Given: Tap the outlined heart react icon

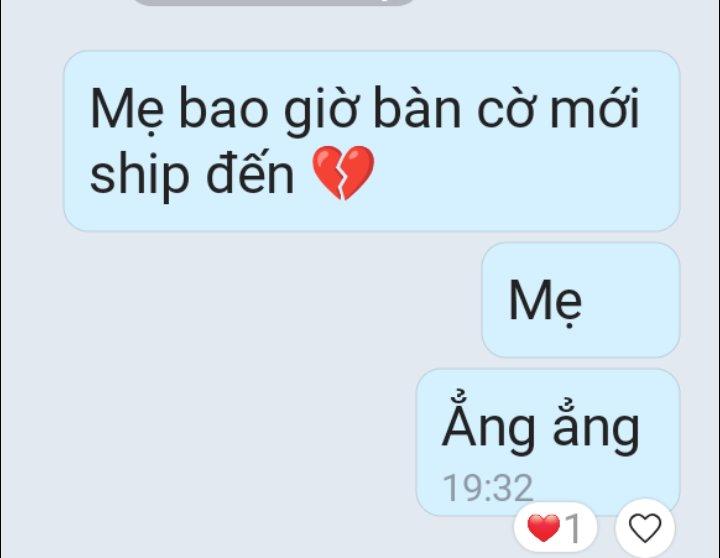Looking at the screenshot, I should (x=645, y=527).
